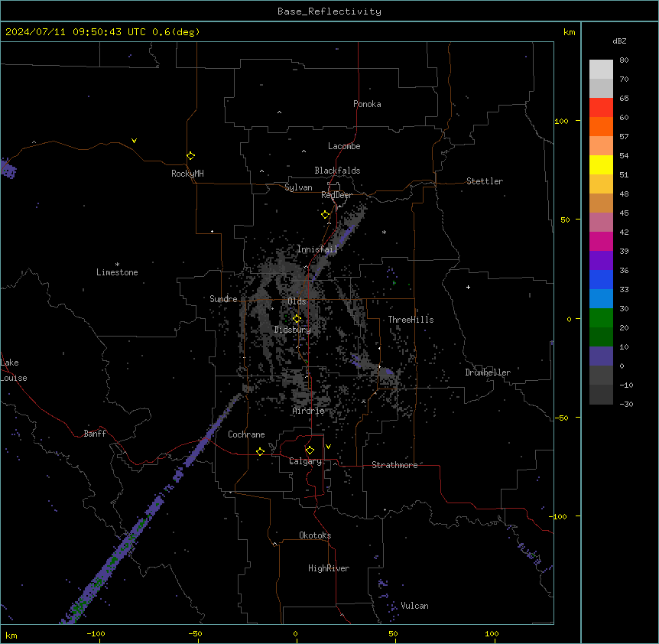Click the Okotoks city label
Image resolution: width=659 pixels, height=644 pixels.
pos(315,535)
